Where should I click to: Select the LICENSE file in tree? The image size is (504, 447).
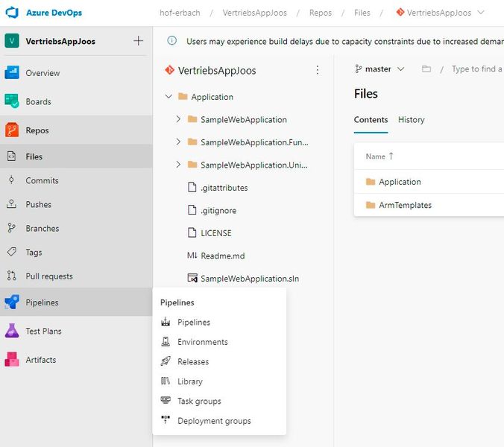coord(215,232)
